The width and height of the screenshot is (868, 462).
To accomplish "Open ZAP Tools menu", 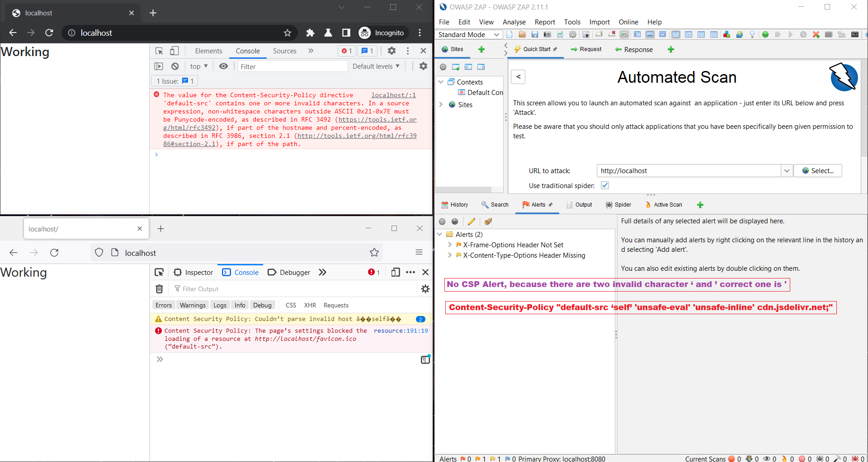I will click(572, 22).
